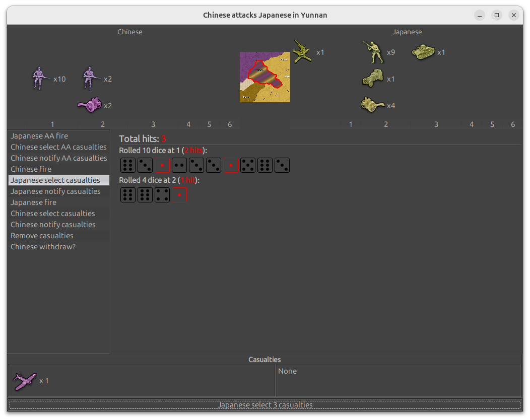Click the Japanese tank unit icon
Viewport: 530px width, 420px height.
pyautogui.click(x=423, y=52)
